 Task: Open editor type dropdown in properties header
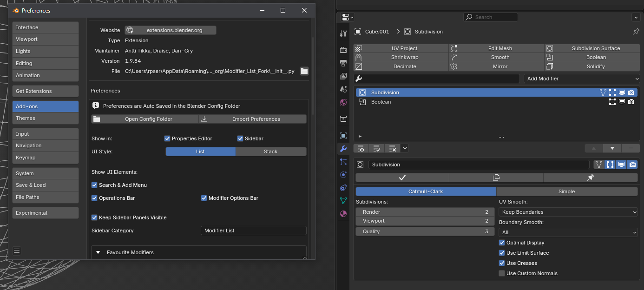tap(347, 17)
